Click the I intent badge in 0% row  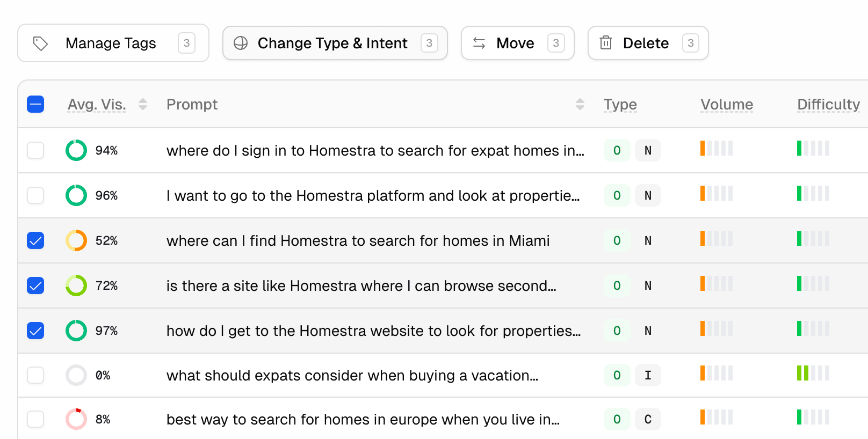(x=648, y=375)
